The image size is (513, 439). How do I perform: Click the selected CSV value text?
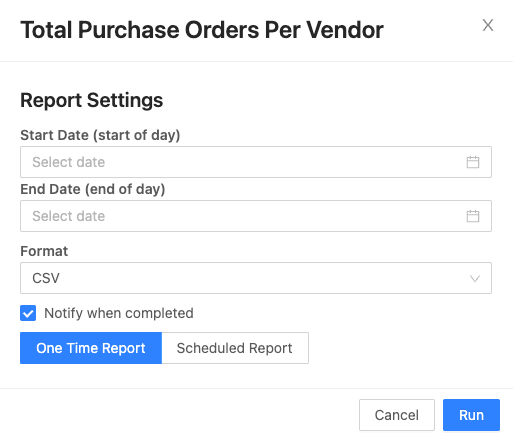point(46,278)
